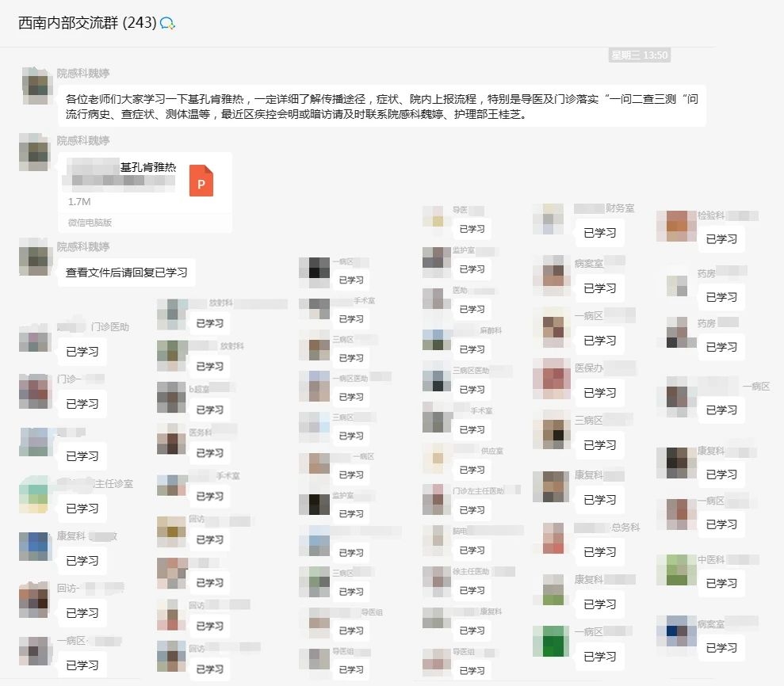Click the 检验科 member's avatar

click(x=676, y=226)
